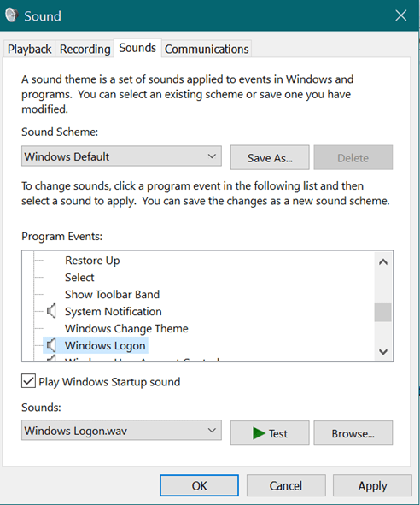The width and height of the screenshot is (420, 505).
Task: Select the Show Toolbar Band event
Action: click(x=112, y=294)
